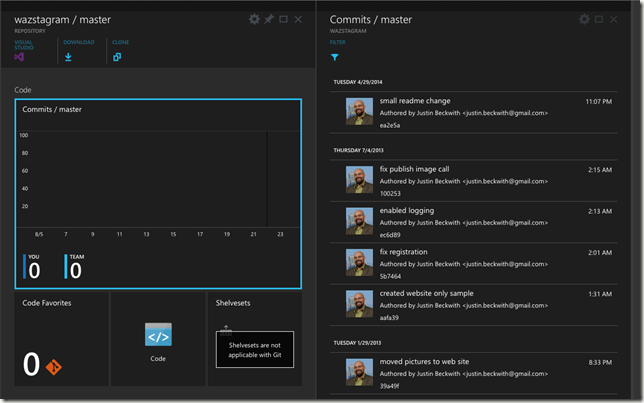The width and height of the screenshot is (644, 403).
Task: Select commit hash ec6d89
Action: (x=390, y=235)
